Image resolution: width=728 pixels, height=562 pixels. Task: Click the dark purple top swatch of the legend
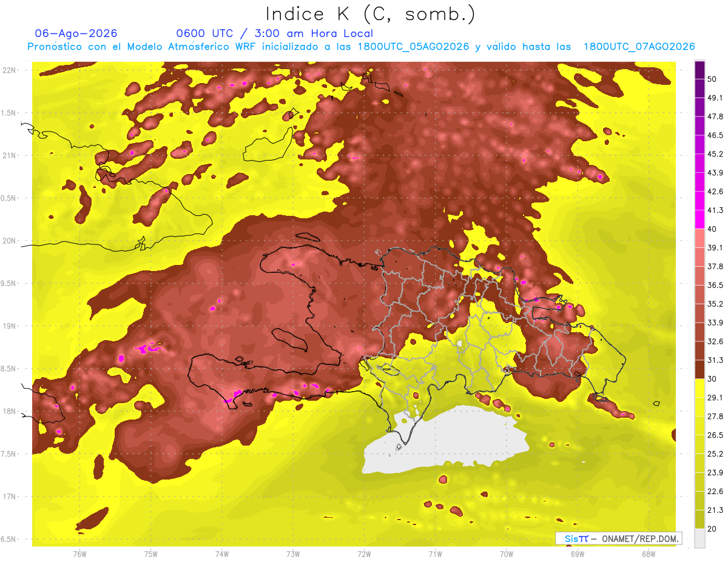[x=699, y=70]
